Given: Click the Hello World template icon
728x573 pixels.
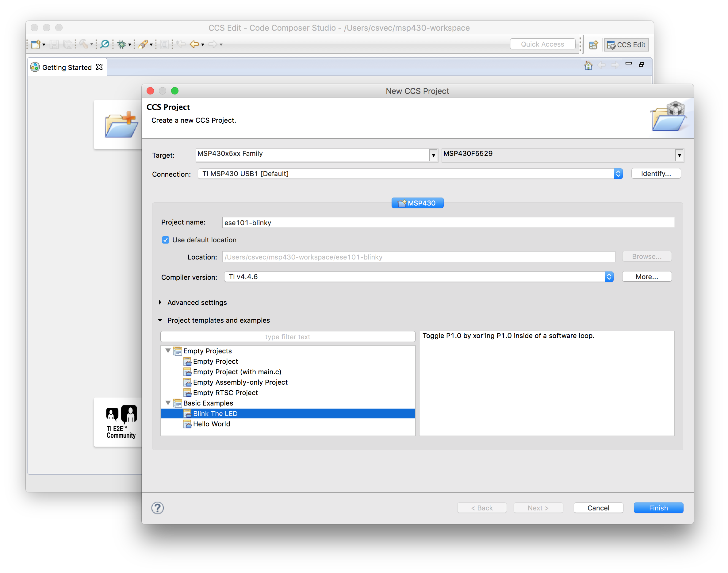Looking at the screenshot, I should (x=187, y=424).
